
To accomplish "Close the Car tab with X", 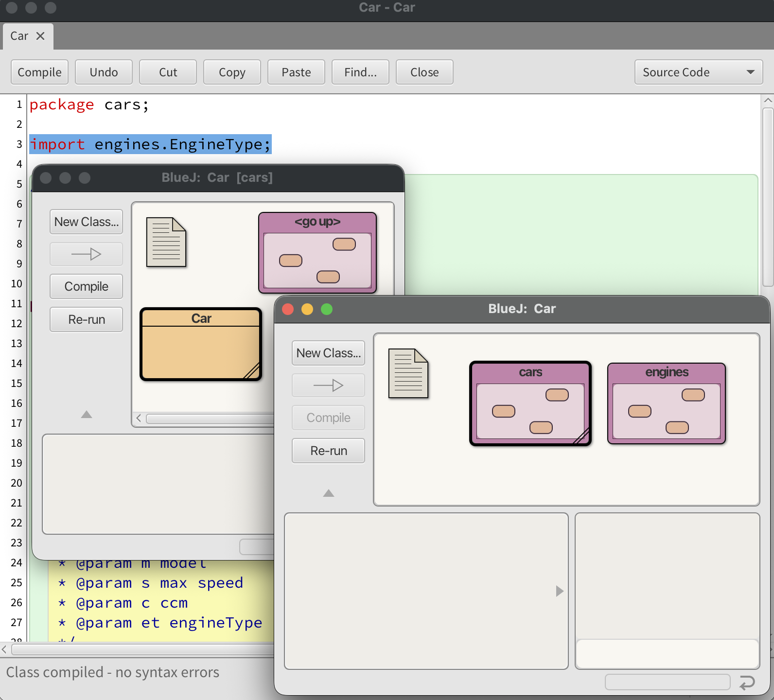I will 40,36.
